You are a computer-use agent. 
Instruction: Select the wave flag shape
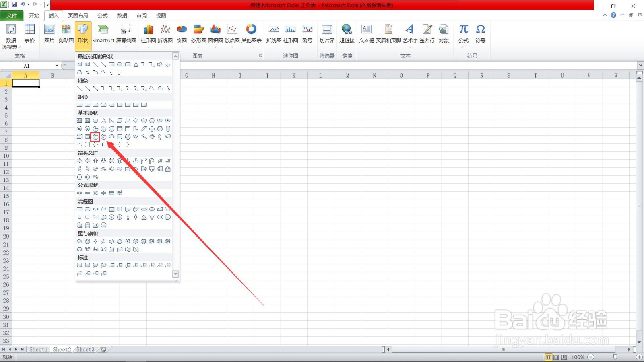[x=128, y=249]
